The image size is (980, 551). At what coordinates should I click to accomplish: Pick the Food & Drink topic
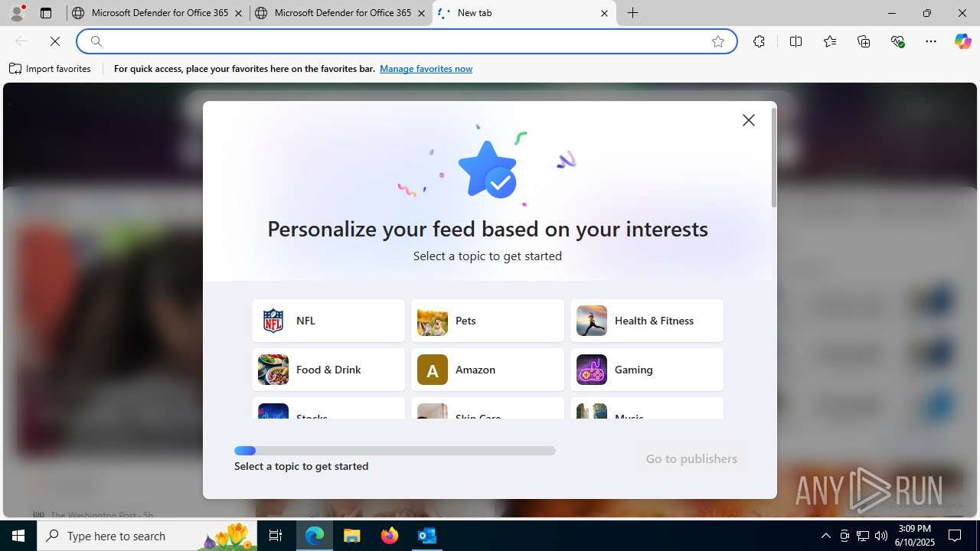328,370
